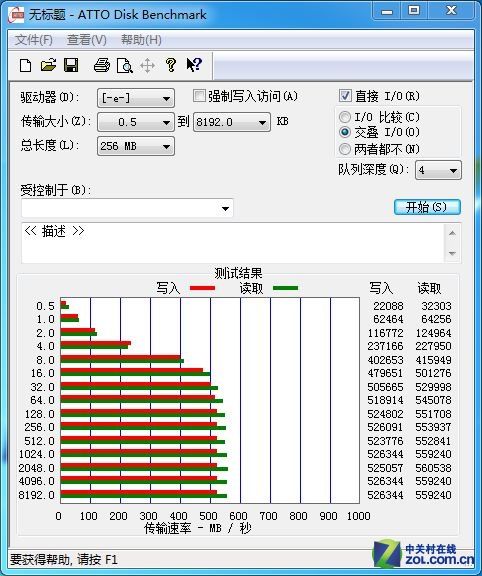482x576 pixels.
Task: Click the read value 560538
Action: pos(433,468)
